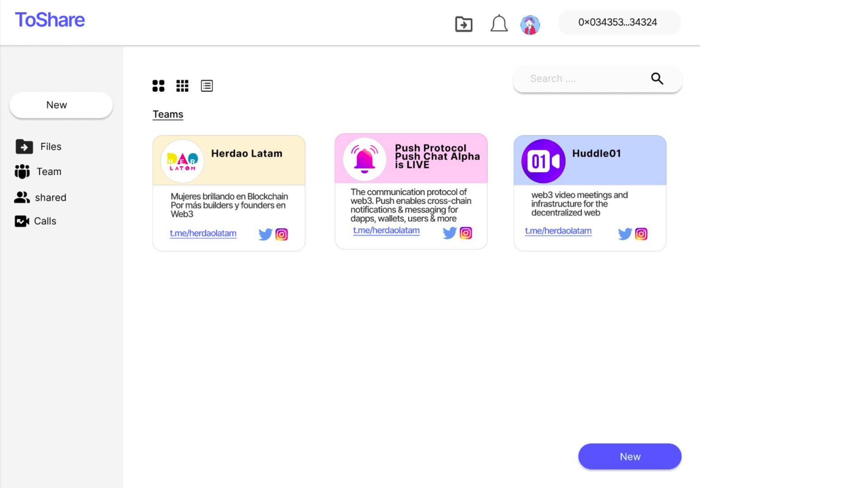Open Instagram icon on Push Protocol card
This screenshot has width=868, height=488.
click(466, 233)
